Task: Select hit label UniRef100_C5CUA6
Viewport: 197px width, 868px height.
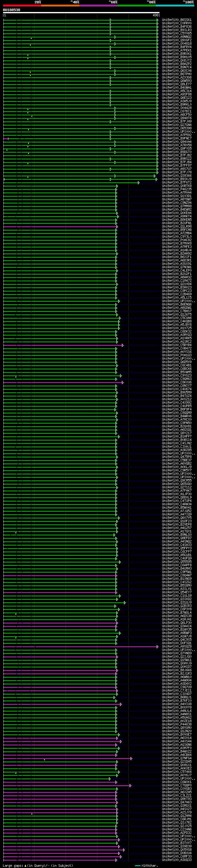Action: pos(176,318)
